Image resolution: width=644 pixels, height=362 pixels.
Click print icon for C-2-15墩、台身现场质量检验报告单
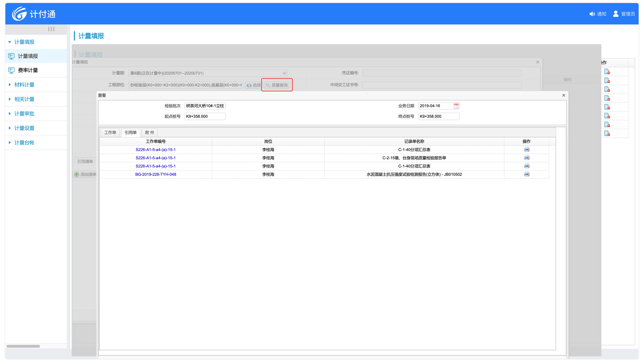tap(526, 158)
